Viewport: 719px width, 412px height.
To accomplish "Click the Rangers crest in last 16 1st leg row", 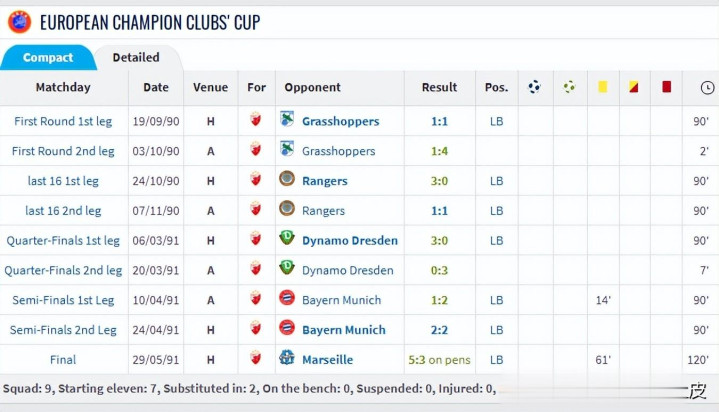I will [x=287, y=178].
